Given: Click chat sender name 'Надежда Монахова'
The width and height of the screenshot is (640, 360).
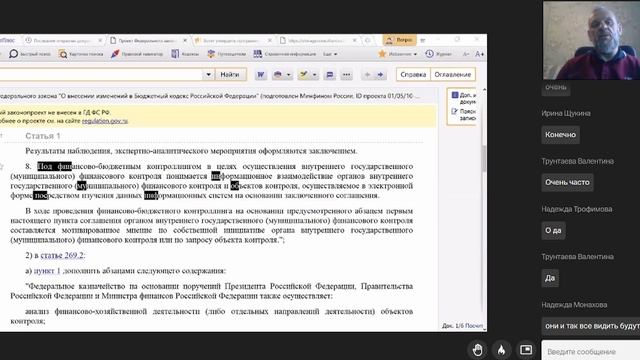Looking at the screenshot, I should (x=574, y=305).
